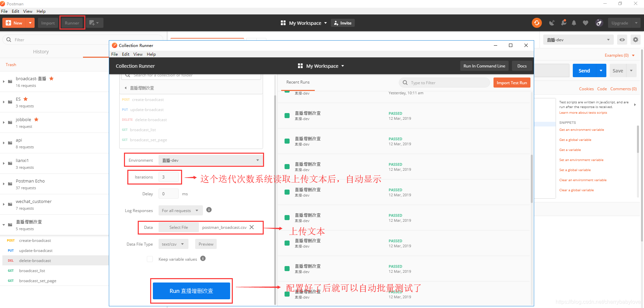Expand the Postman Echo collection
The height and width of the screenshot is (308, 644).
click(x=4, y=184)
